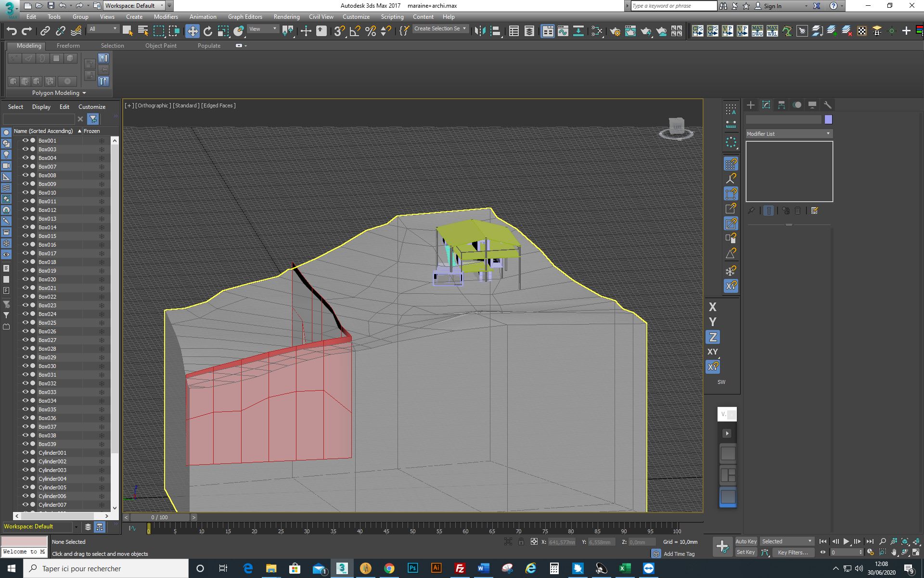924x578 pixels.
Task: Switch to the Freeform ribbon tab
Action: (x=68, y=46)
